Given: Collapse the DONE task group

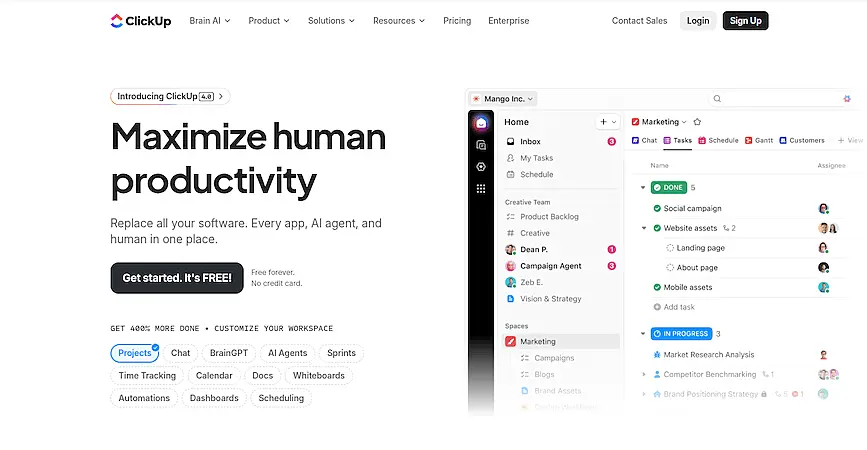Looking at the screenshot, I should (x=643, y=187).
